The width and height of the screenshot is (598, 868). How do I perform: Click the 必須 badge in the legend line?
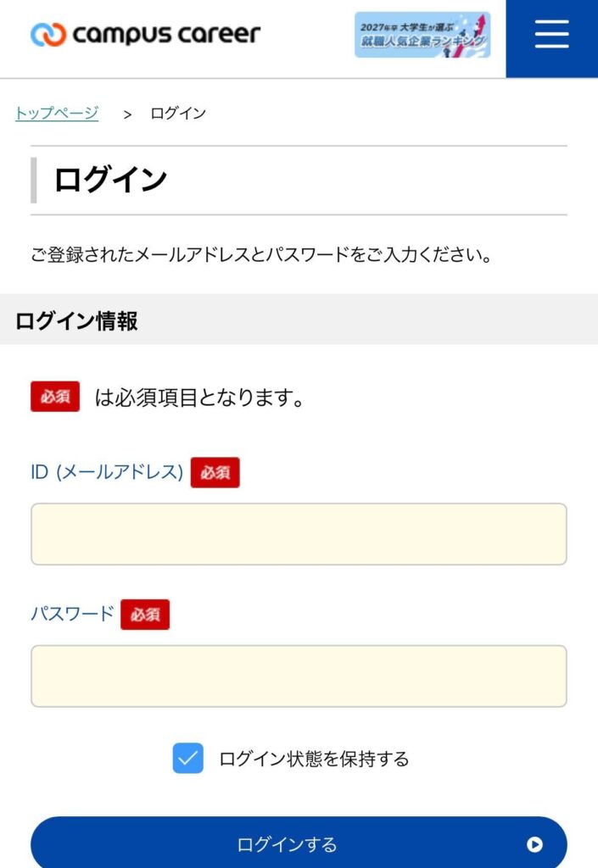pyautogui.click(x=55, y=397)
